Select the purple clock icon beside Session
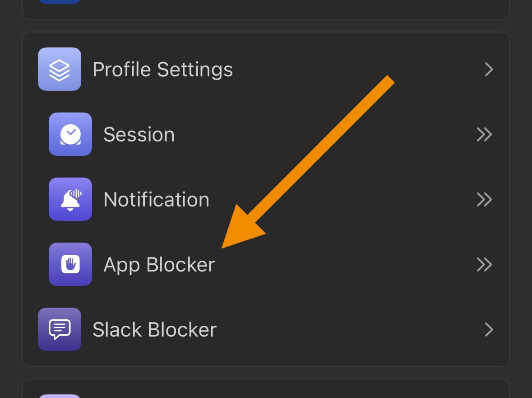The image size is (532, 398). click(70, 134)
